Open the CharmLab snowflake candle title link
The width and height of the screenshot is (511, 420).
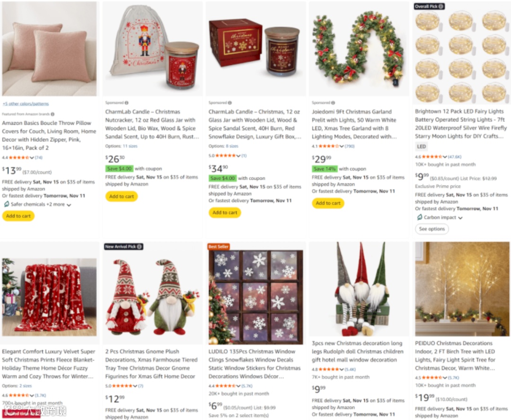255,124
